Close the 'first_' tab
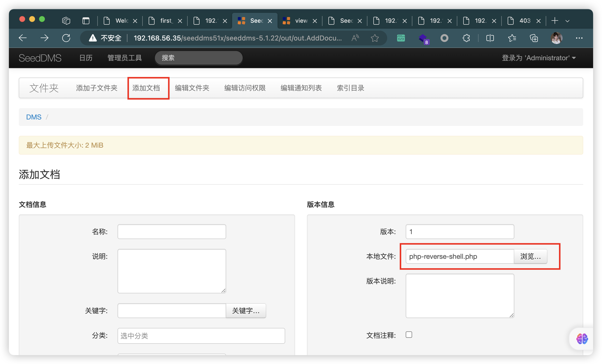The width and height of the screenshot is (602, 364). [180, 21]
